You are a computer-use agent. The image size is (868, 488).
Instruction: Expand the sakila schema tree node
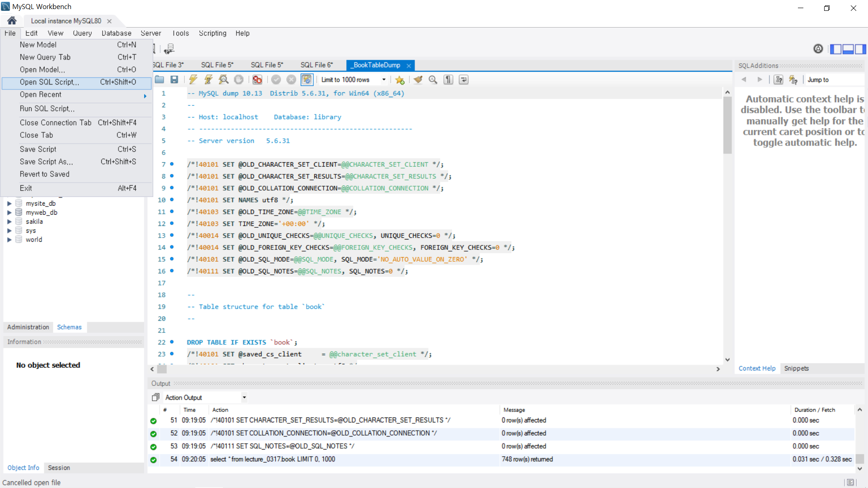9,221
